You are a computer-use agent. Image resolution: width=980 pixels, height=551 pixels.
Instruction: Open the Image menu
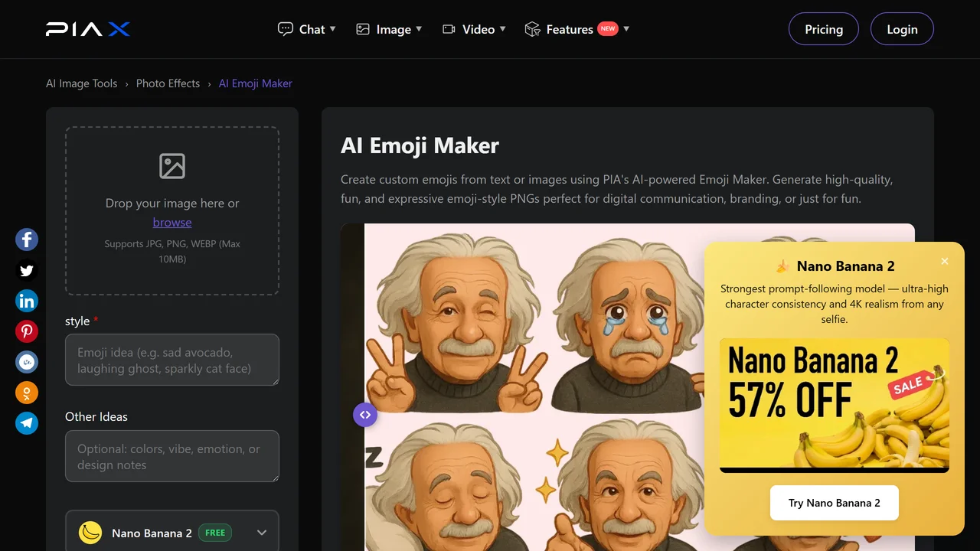(389, 29)
